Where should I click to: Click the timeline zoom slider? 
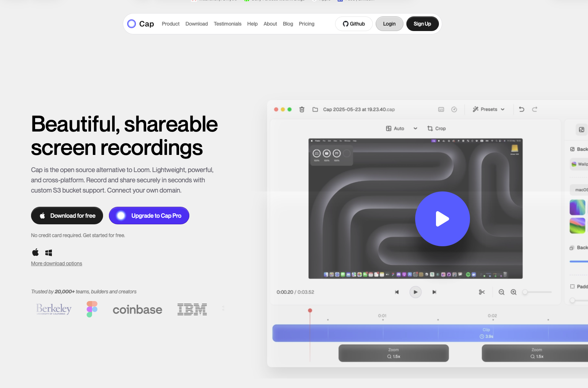tap(538, 292)
